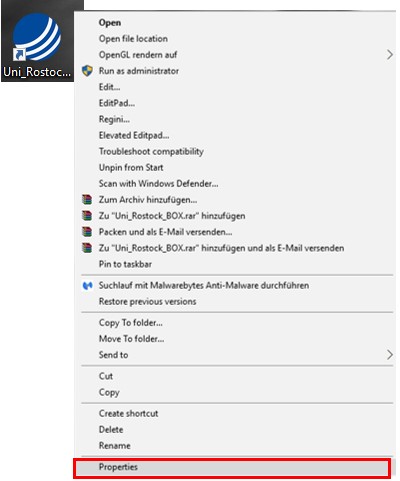Select Copy To folder option
The width and height of the screenshot is (400, 481).
click(131, 323)
